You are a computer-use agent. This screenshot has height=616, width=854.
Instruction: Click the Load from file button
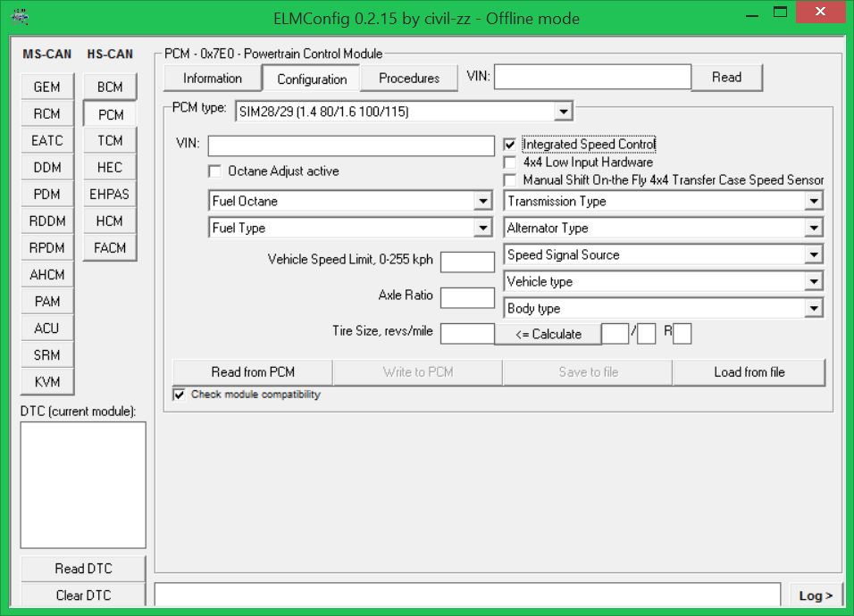click(x=749, y=372)
